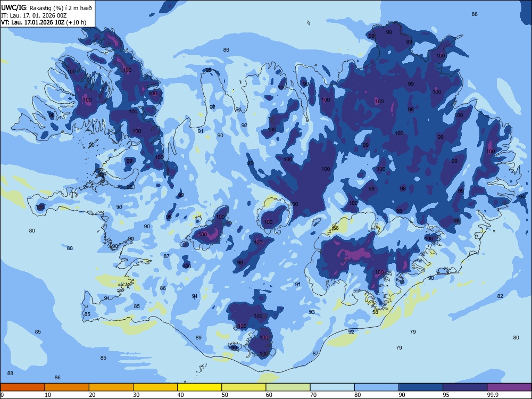Click the 'UWC/IG: Rakastig (%) í 2 m hæð' title
Viewport: 532px width, 399px height.
[46, 8]
